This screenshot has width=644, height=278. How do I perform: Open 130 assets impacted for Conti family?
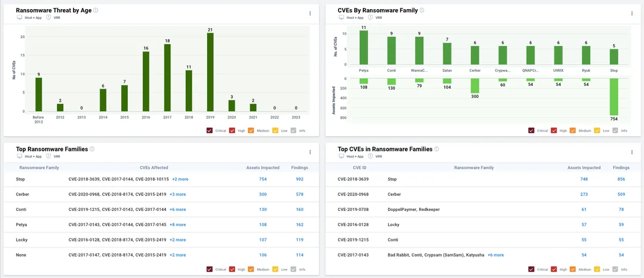[x=263, y=209]
